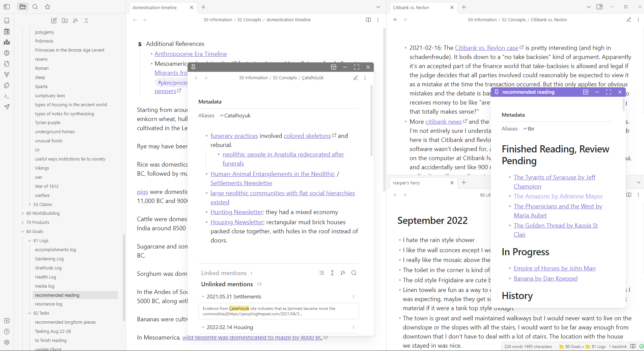Switch domestication timeline to reading view
The height and width of the screenshot is (351, 644).
368,20
